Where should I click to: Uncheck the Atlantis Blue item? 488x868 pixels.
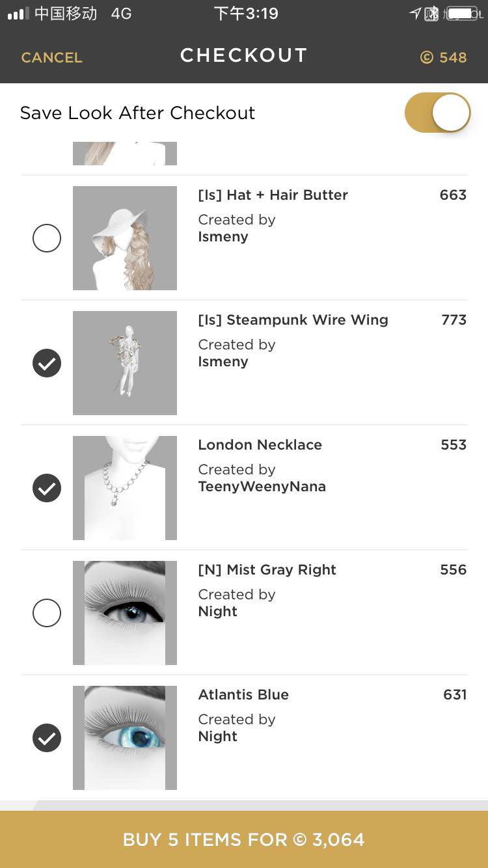[x=47, y=738]
